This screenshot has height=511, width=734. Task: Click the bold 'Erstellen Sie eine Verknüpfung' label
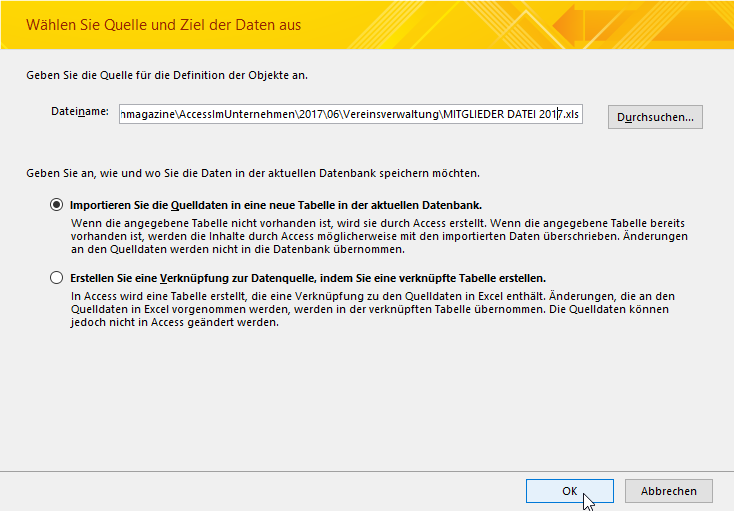[x=308, y=278]
